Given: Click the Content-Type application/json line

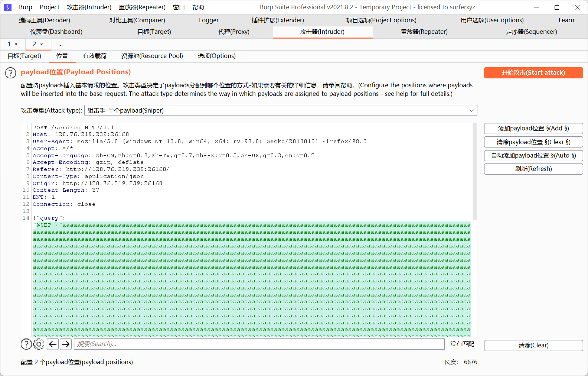Looking at the screenshot, I should click(x=88, y=176).
